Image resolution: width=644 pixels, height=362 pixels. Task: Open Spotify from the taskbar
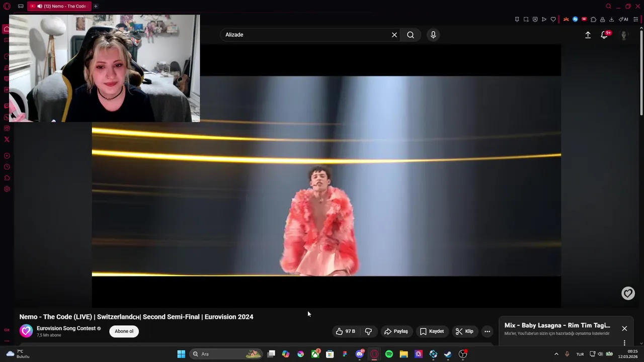coord(389,354)
